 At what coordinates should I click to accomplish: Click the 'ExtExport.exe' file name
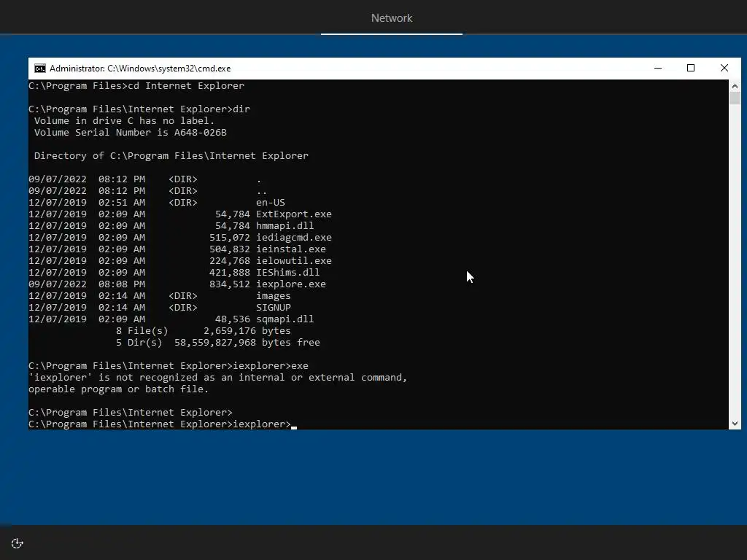click(294, 214)
